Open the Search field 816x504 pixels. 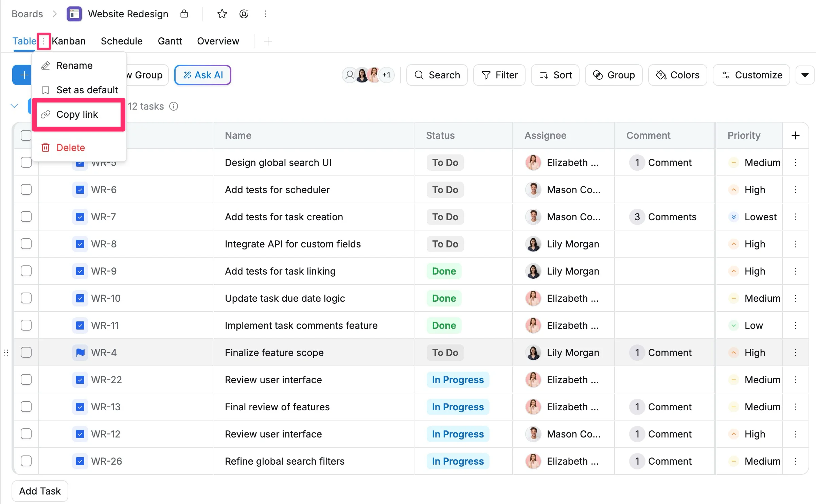coord(437,75)
